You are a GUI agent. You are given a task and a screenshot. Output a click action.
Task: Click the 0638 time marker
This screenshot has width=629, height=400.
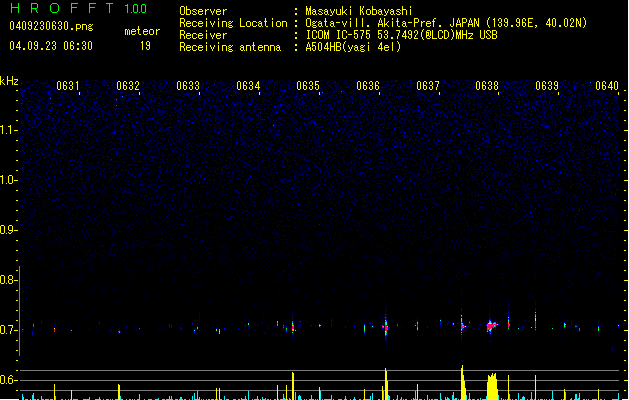click(487, 86)
